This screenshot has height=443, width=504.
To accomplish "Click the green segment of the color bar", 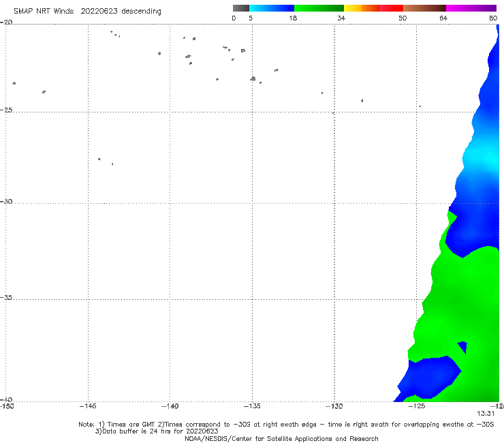I will click(319, 8).
